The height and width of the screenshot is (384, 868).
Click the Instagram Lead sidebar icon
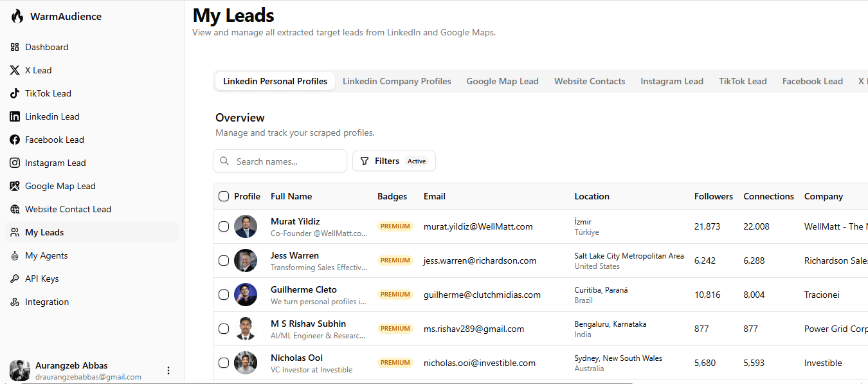tap(15, 163)
